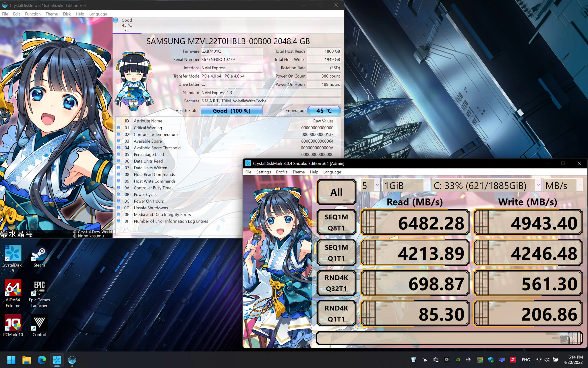Switch to CrystalDiskMark in the taskbar
Image resolution: width=588 pixels, height=368 pixels.
click(x=57, y=360)
